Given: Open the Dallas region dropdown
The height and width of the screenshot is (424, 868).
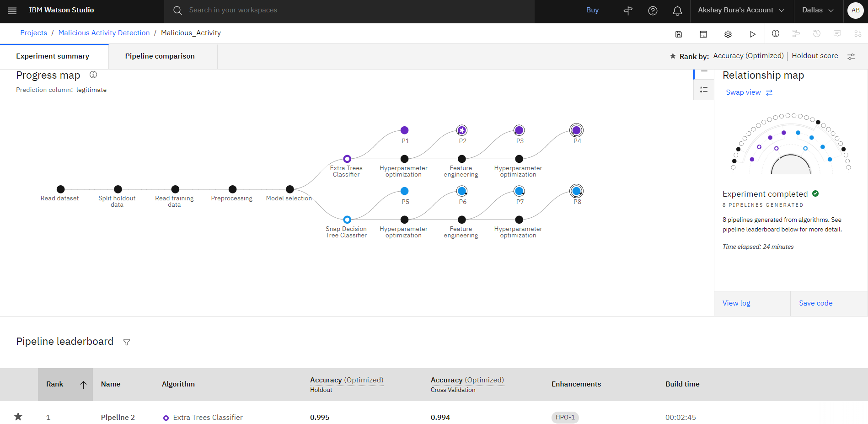Looking at the screenshot, I should (x=818, y=10).
